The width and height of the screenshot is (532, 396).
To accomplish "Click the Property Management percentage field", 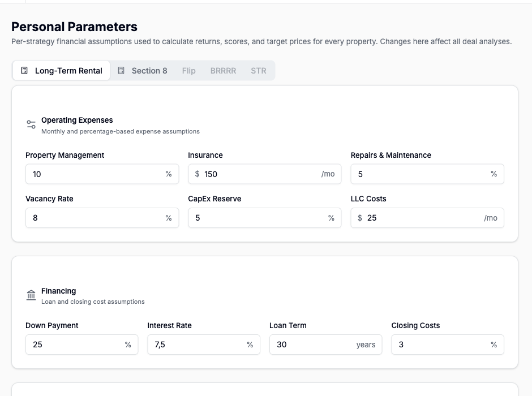I will [x=102, y=174].
